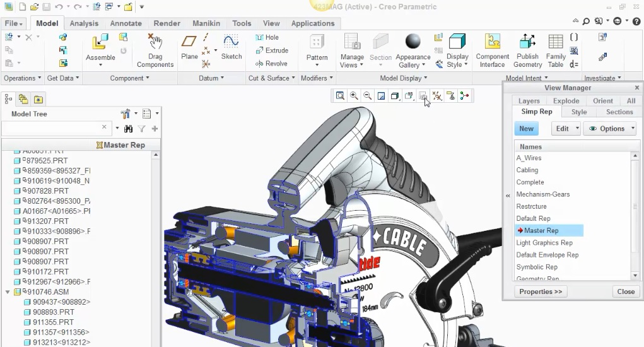This screenshot has width=644, height=347.
Task: Open the Appearance Gallery sphere
Action: click(413, 42)
